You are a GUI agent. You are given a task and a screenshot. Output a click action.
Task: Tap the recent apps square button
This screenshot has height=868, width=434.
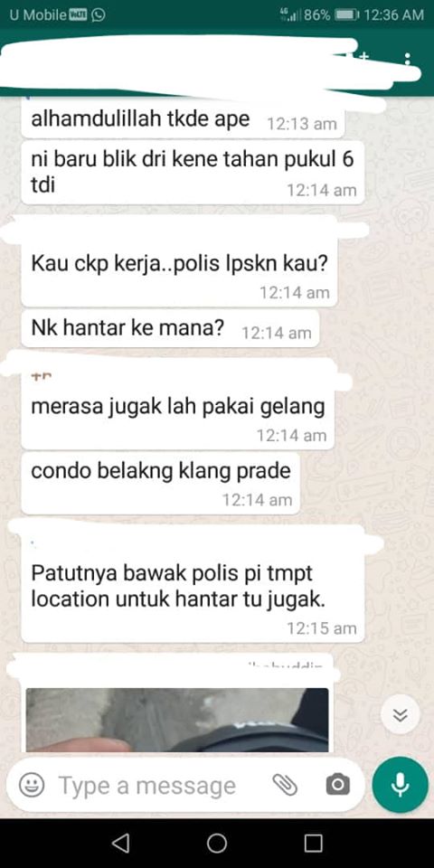314,843
